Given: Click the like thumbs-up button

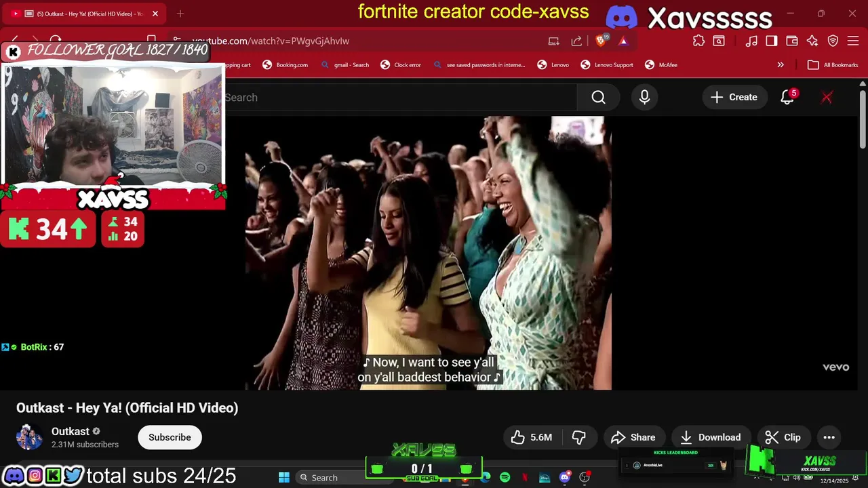Looking at the screenshot, I should tap(532, 437).
